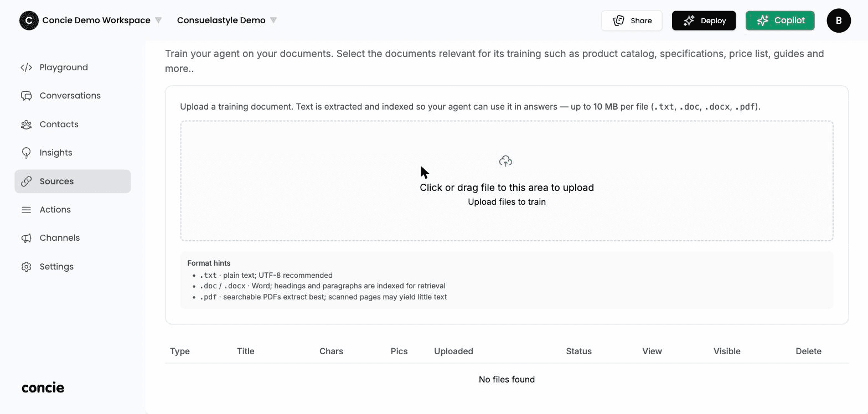This screenshot has width=868, height=414.
Task: Click 'Upload files to train' text
Action: pos(507,202)
